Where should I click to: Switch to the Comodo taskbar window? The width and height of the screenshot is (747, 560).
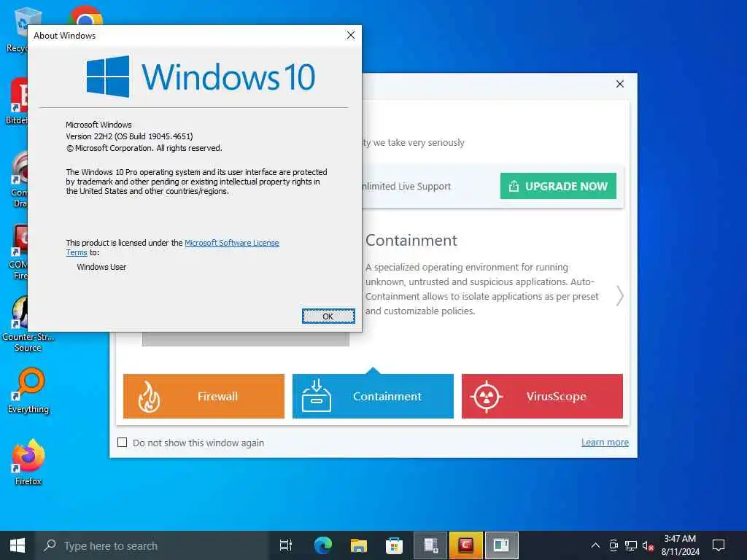tap(466, 545)
